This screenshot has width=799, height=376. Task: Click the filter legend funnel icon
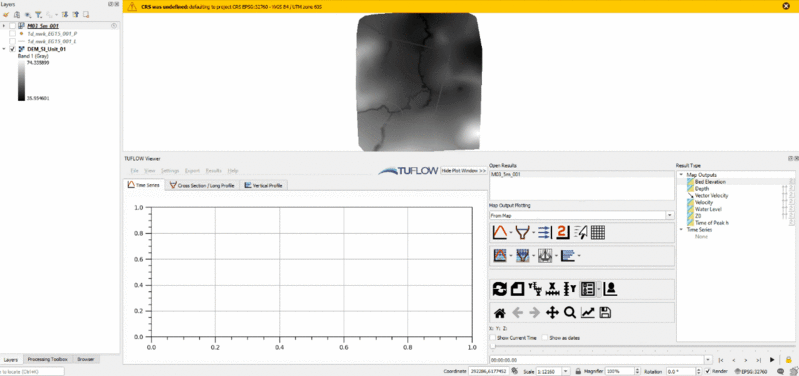tap(38, 15)
